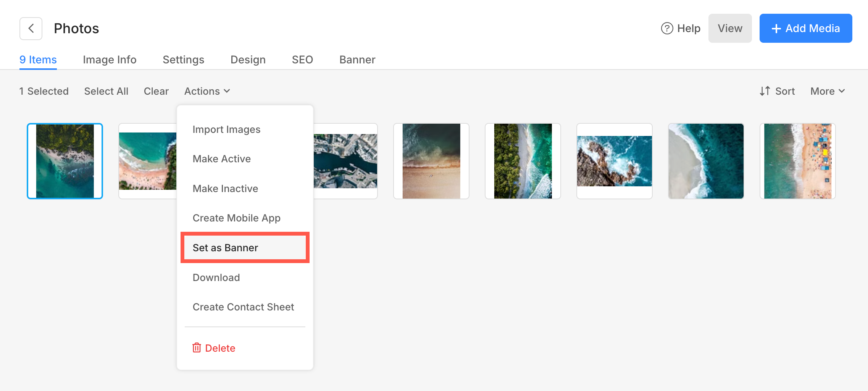Choose Create Contact Sheet option
The width and height of the screenshot is (868, 391).
(243, 307)
